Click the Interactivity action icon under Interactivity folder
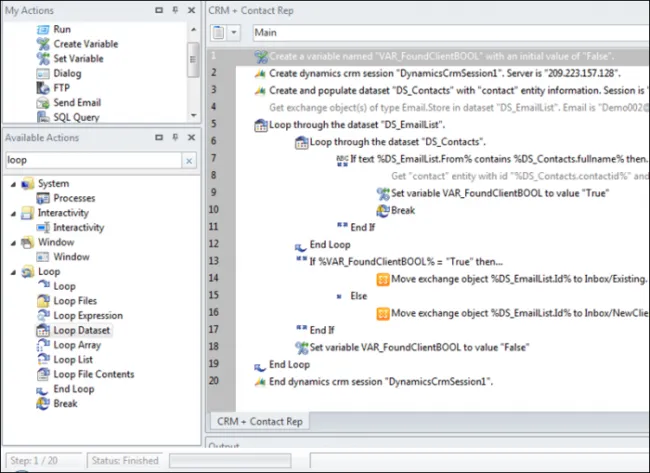Screen dimensions: 650x473 pos(43,228)
